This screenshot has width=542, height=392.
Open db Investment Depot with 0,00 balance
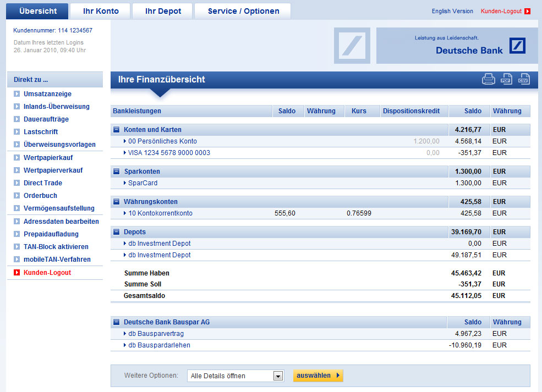click(160, 244)
